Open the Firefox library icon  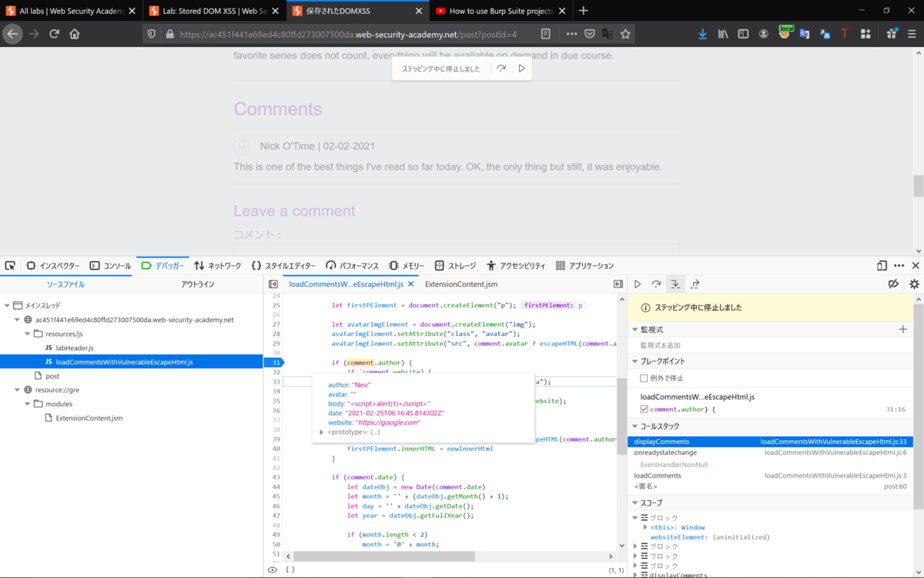(723, 34)
